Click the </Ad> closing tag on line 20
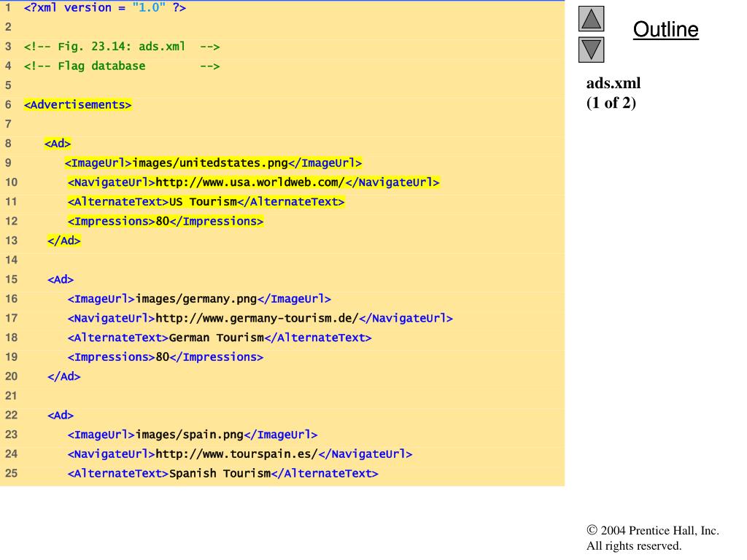The image size is (747, 560). pos(64,377)
